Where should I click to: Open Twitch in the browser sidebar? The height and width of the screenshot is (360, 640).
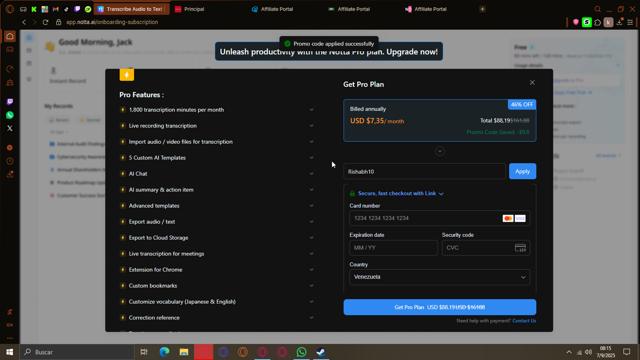pos(10,102)
